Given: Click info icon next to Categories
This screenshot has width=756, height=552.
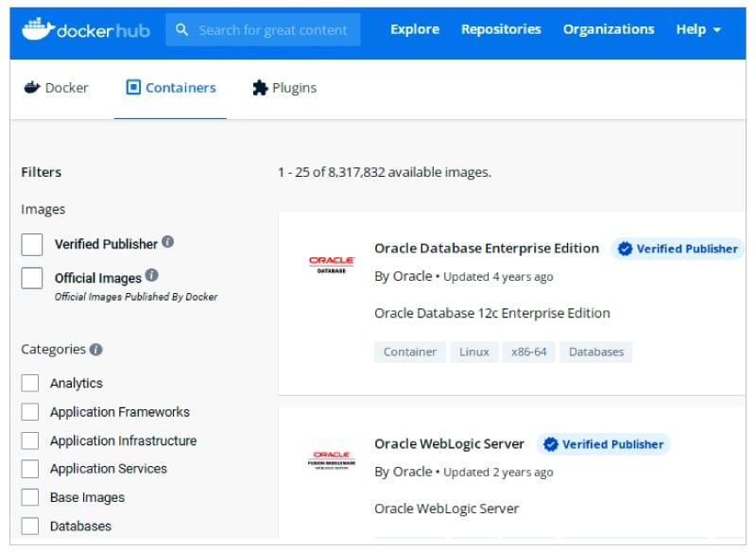Looking at the screenshot, I should tap(96, 350).
